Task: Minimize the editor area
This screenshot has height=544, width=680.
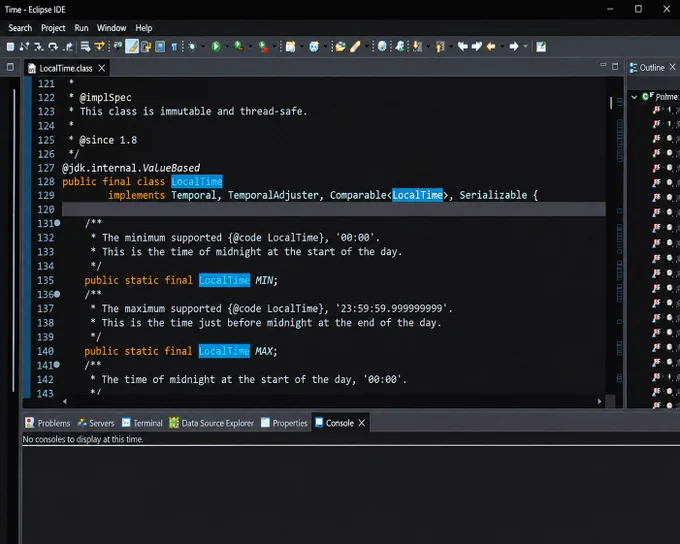Action: tap(603, 66)
